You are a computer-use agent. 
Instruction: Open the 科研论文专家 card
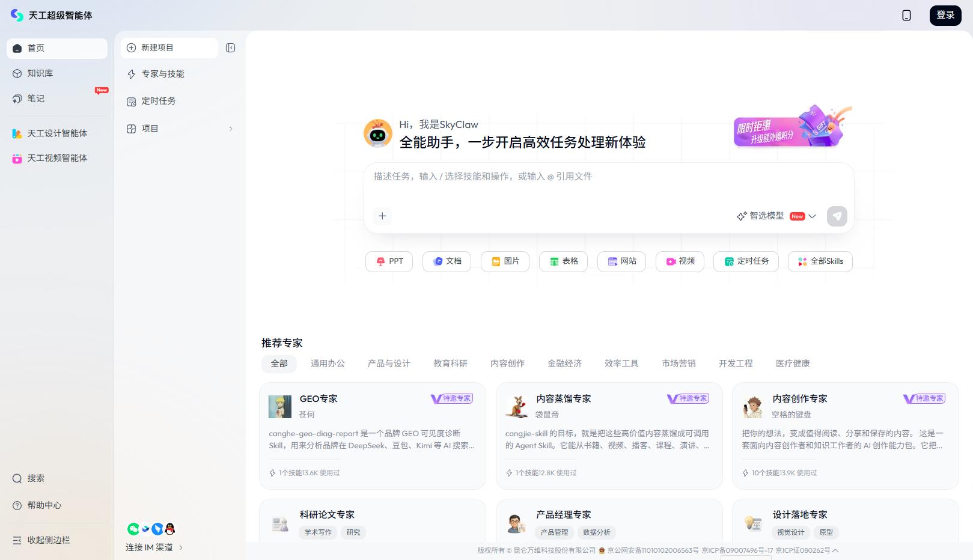point(372,522)
